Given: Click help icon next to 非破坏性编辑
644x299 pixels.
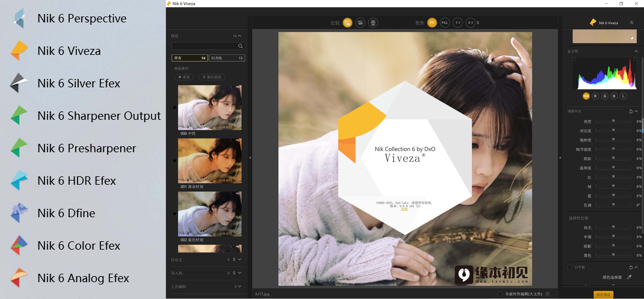Looking at the screenshot, I should pyautogui.click(x=547, y=294).
